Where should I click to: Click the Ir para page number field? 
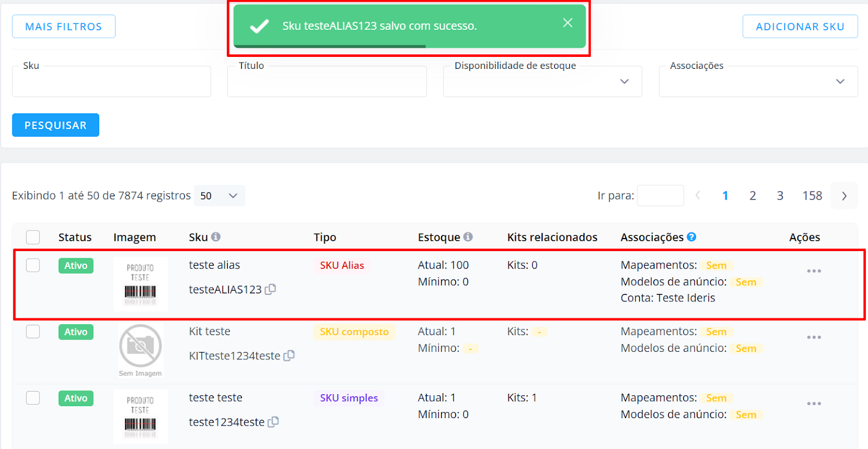[x=660, y=196]
